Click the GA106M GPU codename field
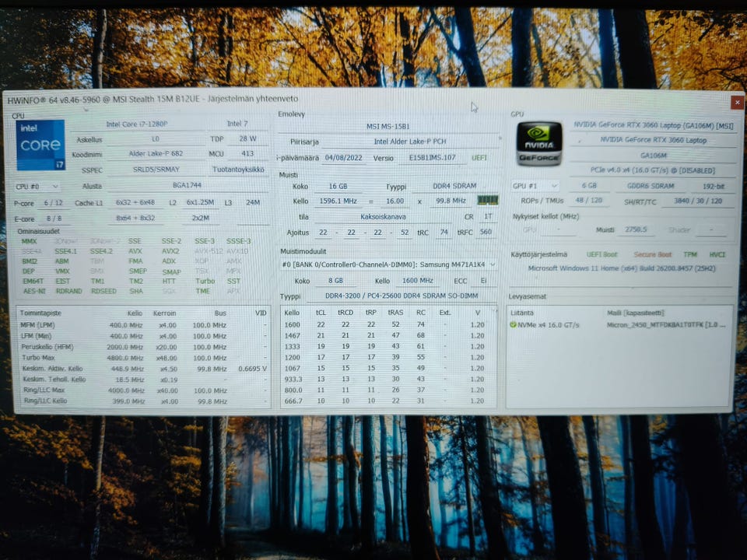 click(653, 156)
